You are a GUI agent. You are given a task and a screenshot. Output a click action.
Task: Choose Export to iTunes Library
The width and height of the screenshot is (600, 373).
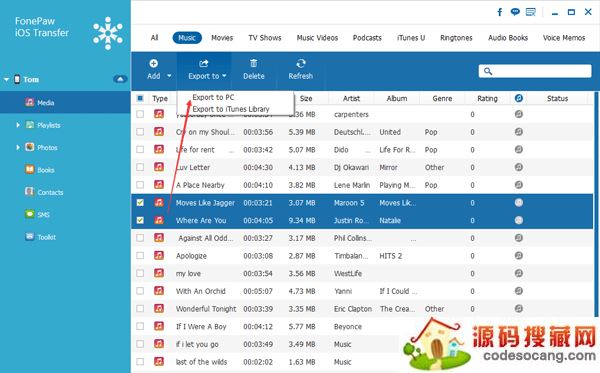click(231, 109)
